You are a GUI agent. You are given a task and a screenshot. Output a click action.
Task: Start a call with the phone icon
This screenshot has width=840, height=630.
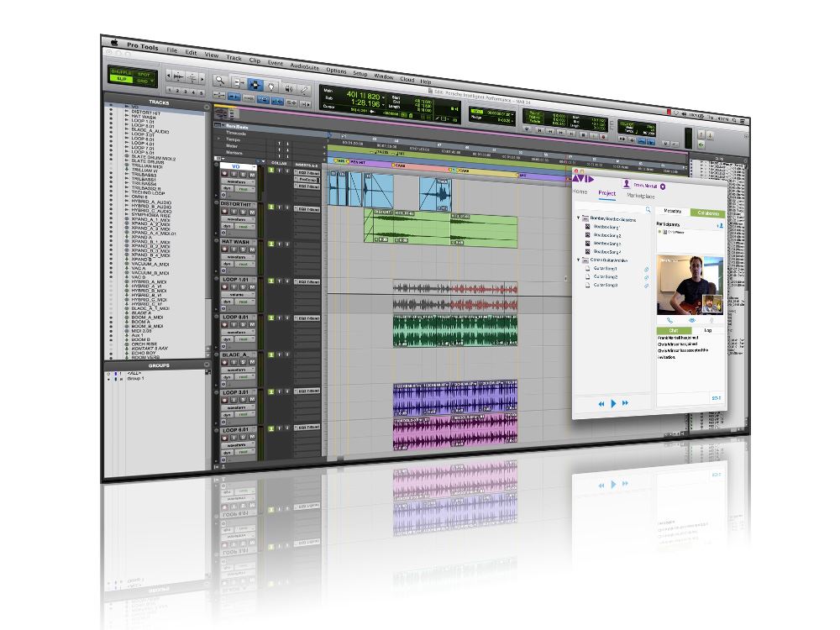tap(669, 320)
